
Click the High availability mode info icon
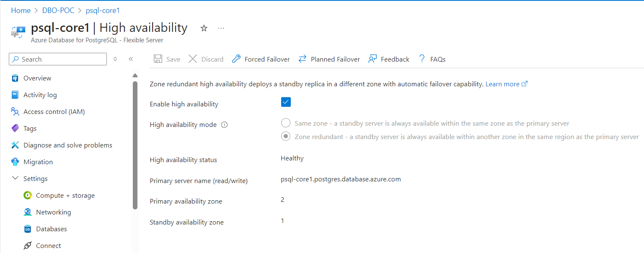pos(224,125)
